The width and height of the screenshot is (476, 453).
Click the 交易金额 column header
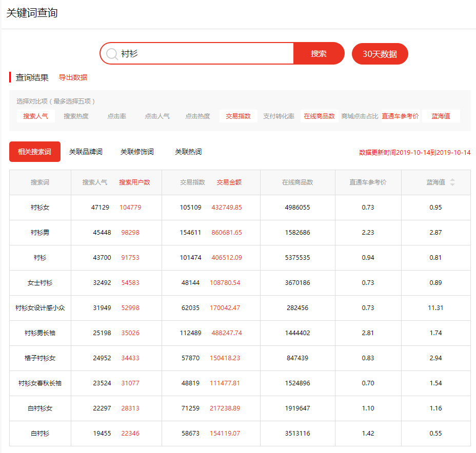pos(229,182)
